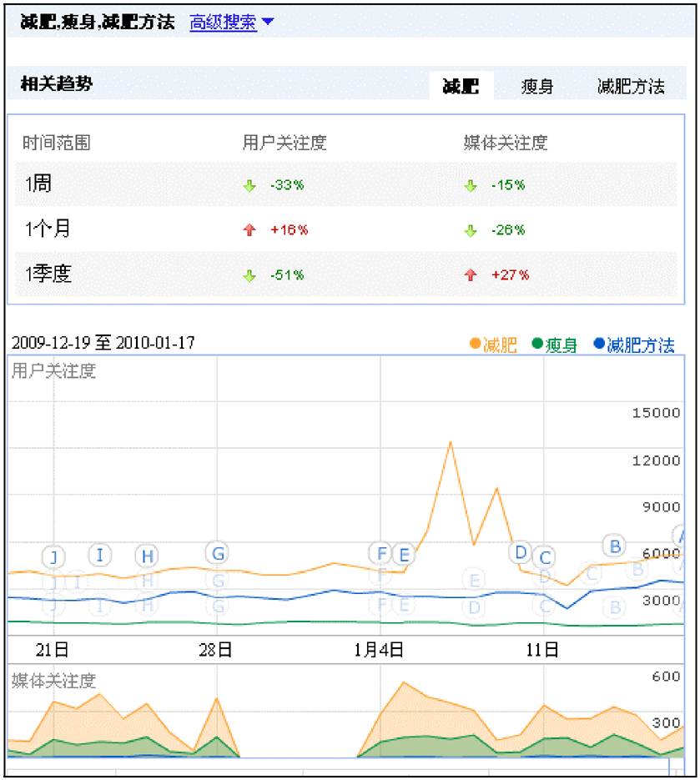
Task: Click the 11日 date label on axis
Action: coord(542,650)
